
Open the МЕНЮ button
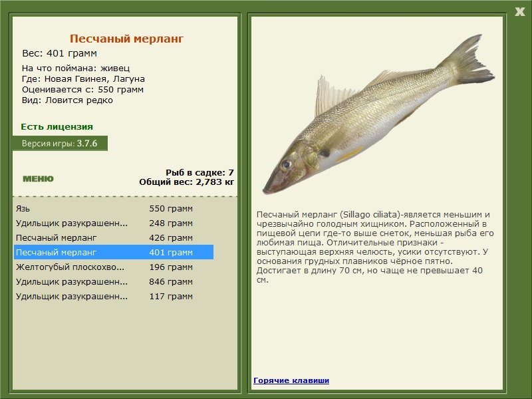point(38,179)
